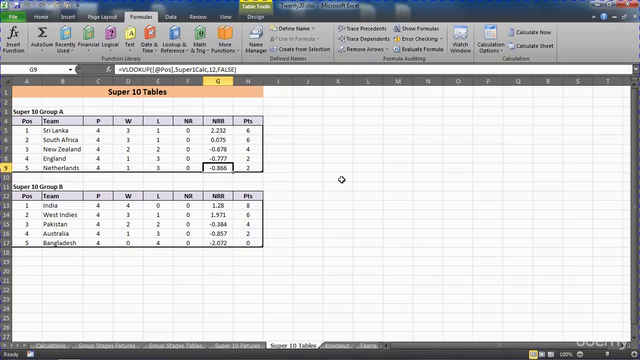Open Calculation Options dropdown
The image size is (640, 360).
[x=491, y=39]
